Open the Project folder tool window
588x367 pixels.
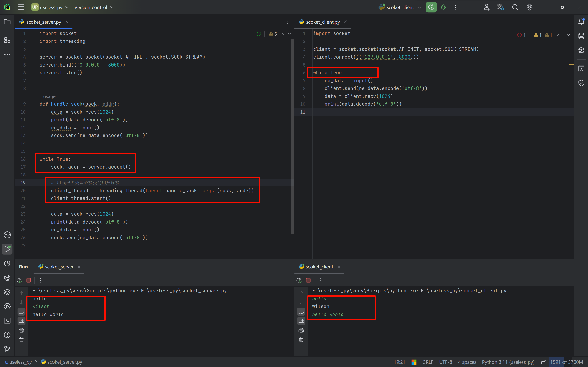7,22
